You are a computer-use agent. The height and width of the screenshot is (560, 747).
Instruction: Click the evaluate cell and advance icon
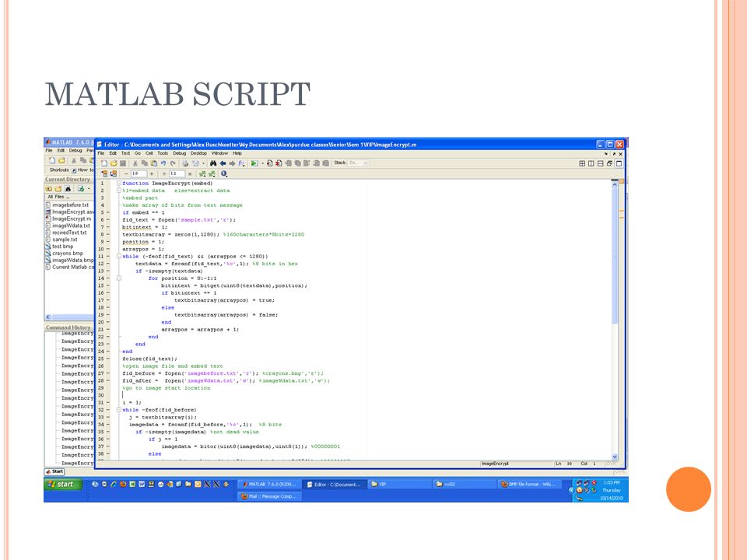[114, 173]
